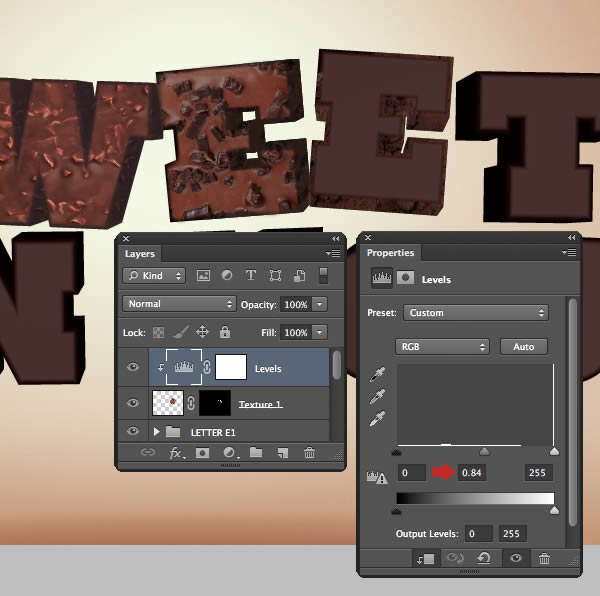
Task: Click the Auto button
Action: [523, 347]
